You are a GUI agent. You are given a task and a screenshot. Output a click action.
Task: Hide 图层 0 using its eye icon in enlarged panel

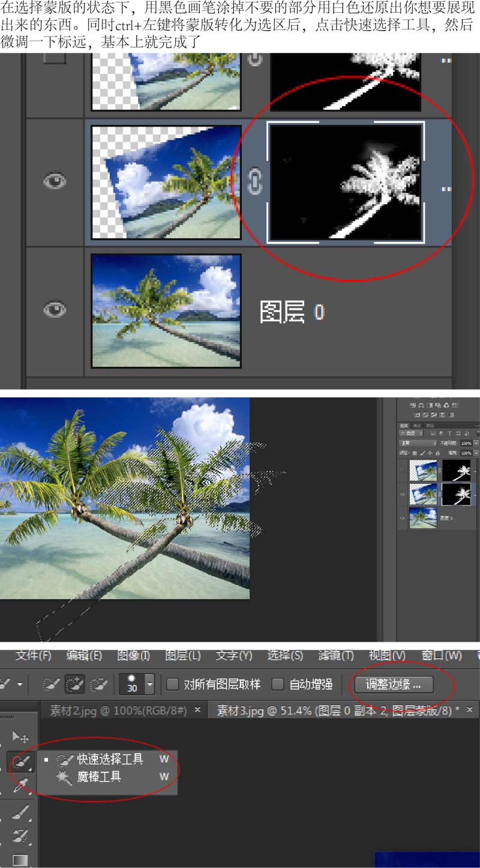[55, 309]
